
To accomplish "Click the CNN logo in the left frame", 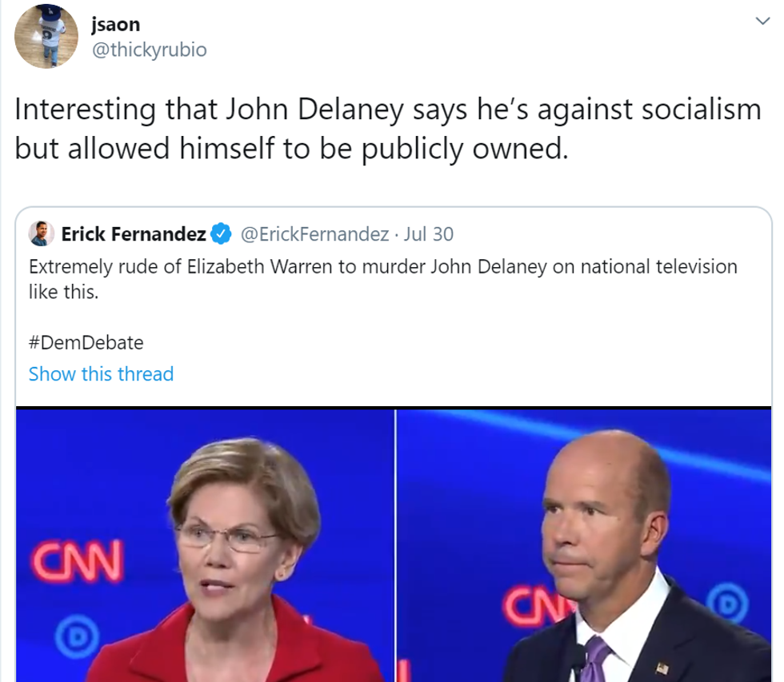I will pos(76,560).
